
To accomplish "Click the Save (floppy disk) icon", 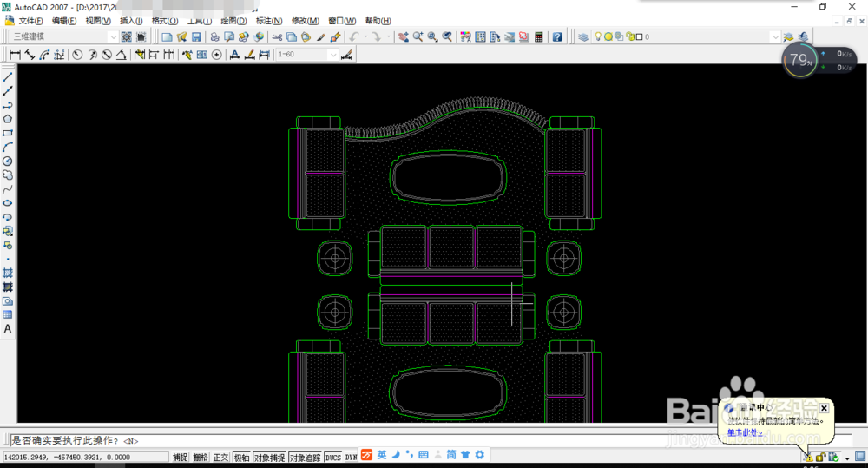I will (x=196, y=37).
